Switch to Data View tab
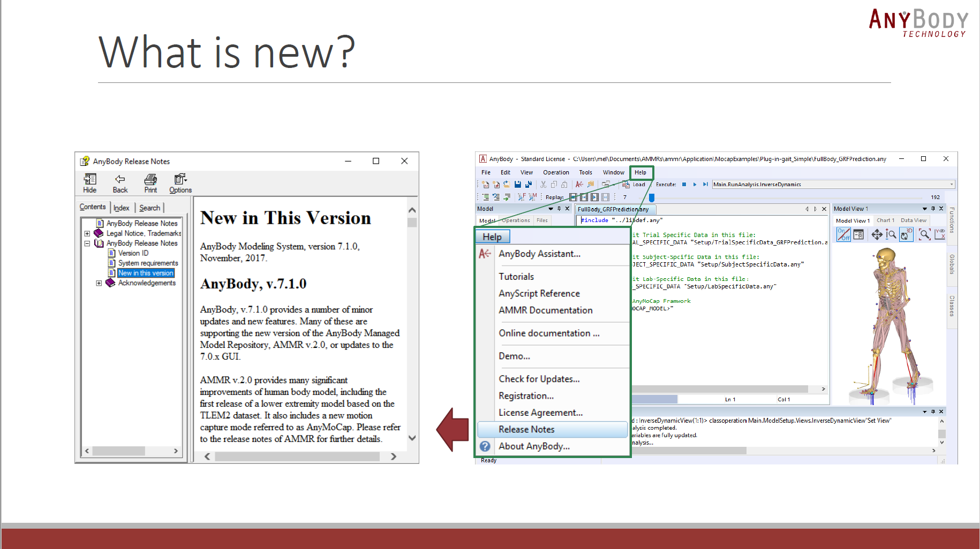The height and width of the screenshot is (549, 980). 913,220
